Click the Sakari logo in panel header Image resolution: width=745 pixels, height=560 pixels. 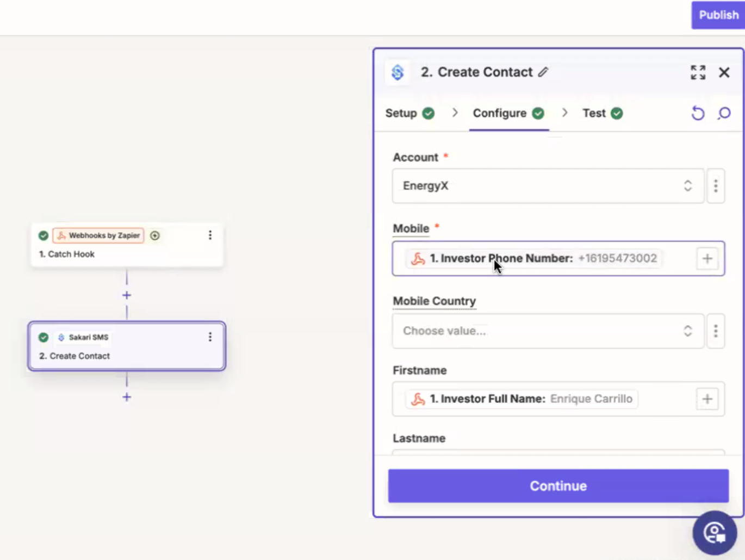(x=398, y=72)
